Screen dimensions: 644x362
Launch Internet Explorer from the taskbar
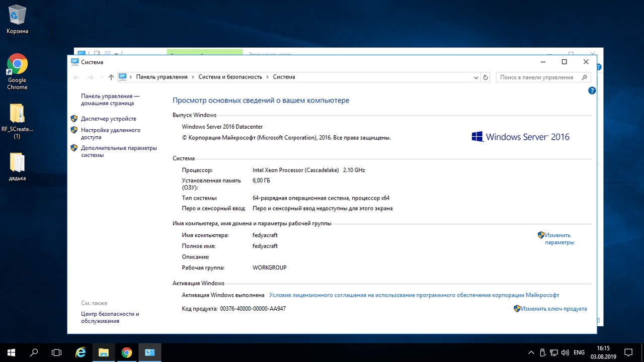click(x=80, y=352)
